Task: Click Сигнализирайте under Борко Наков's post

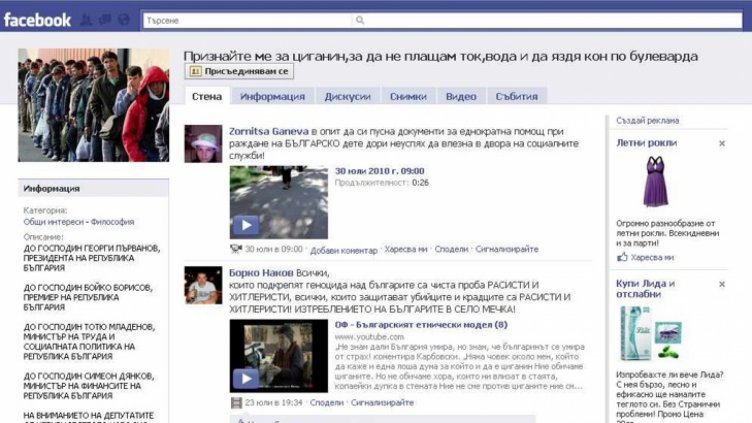Action: [x=382, y=403]
